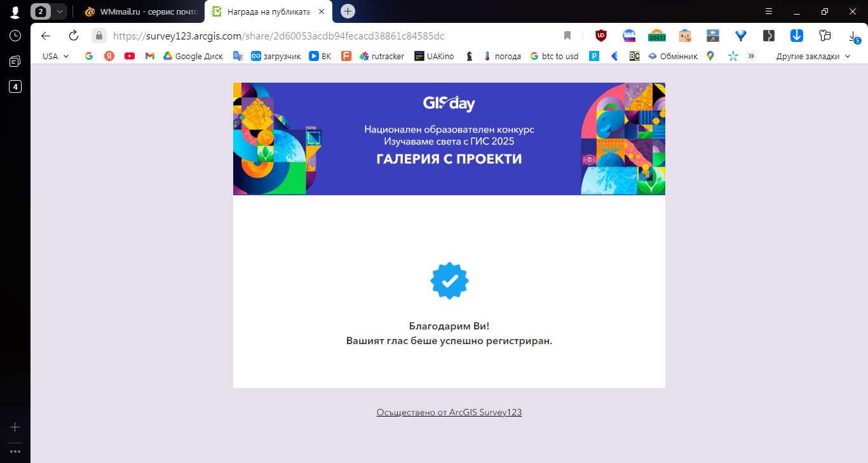Open the YouTube bookmark icon
Image resolution: width=868 pixels, height=463 pixels.
pos(130,56)
